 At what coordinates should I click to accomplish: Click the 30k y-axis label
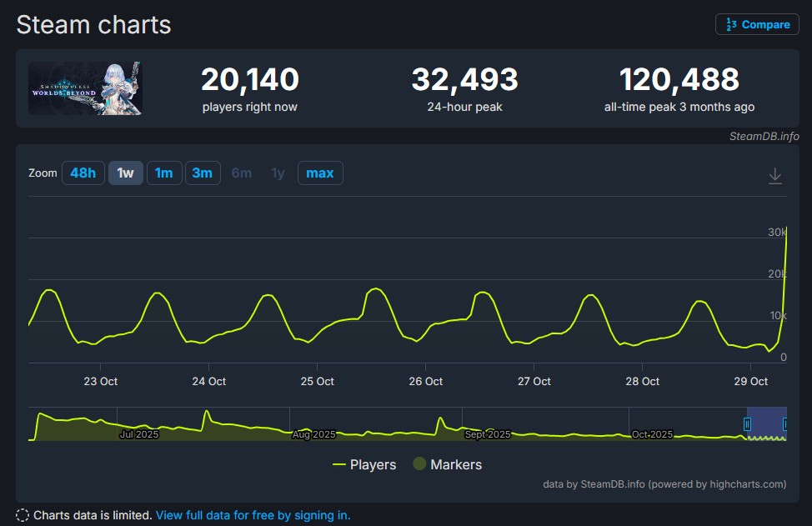click(777, 232)
